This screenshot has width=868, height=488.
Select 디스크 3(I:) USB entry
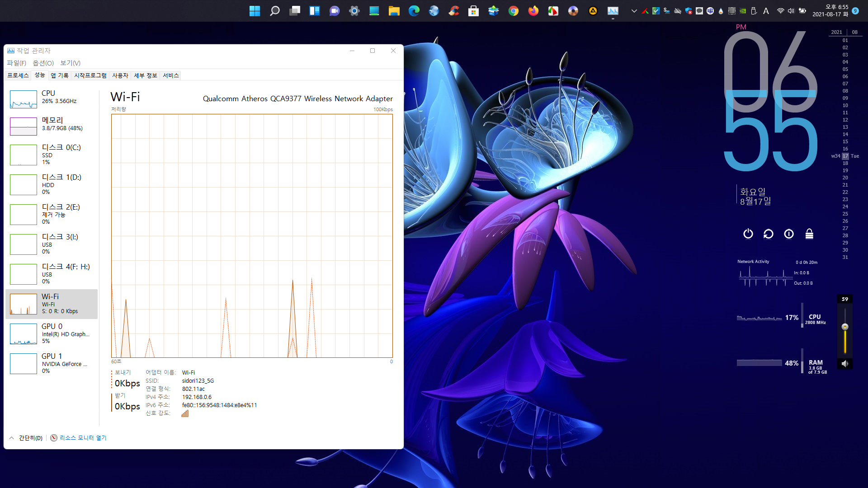tap(52, 244)
